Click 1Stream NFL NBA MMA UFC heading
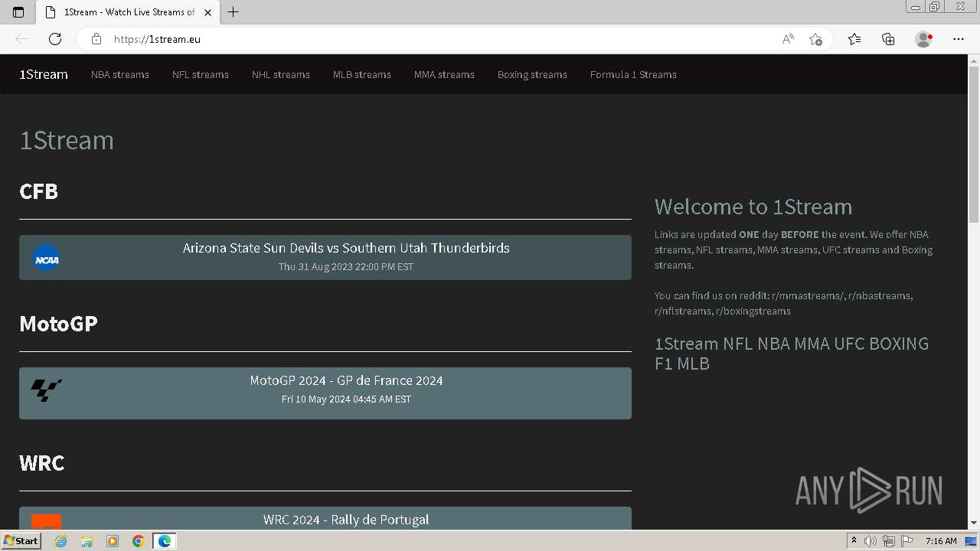The width and height of the screenshot is (980, 551). pyautogui.click(x=792, y=354)
